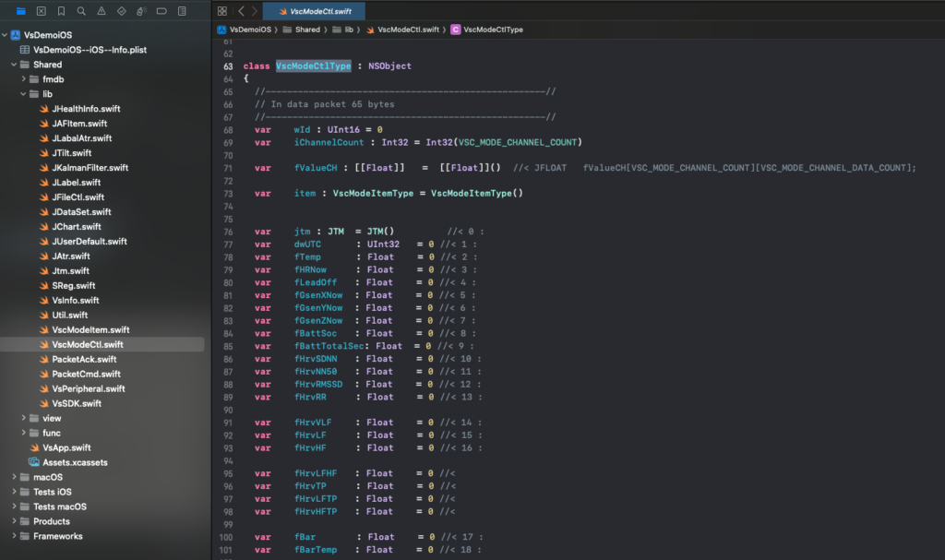
Task: Open JKalmanFilter.swift in the navigator
Action: click(x=90, y=168)
